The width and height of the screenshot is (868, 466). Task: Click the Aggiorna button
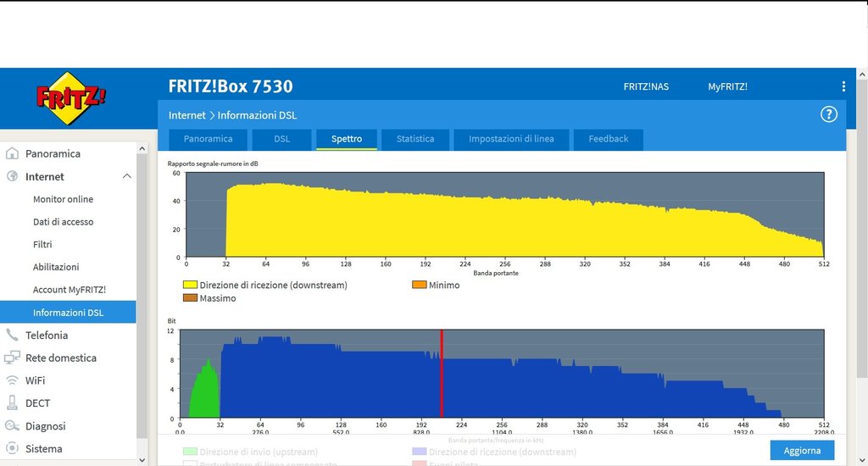click(x=802, y=451)
